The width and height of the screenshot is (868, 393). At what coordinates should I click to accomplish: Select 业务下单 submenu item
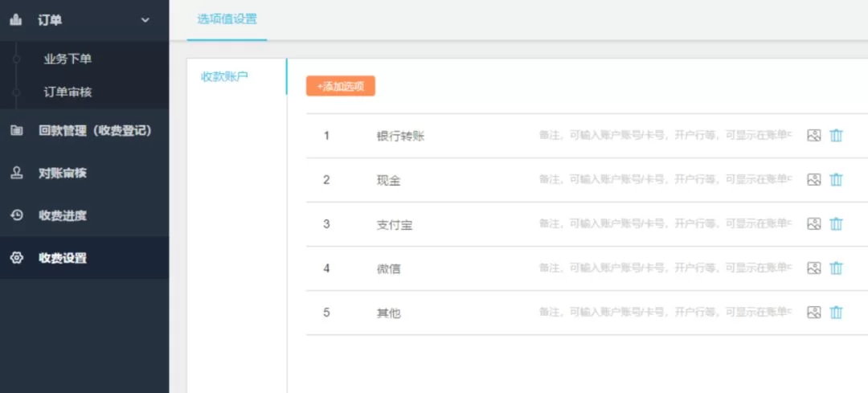[x=68, y=59]
